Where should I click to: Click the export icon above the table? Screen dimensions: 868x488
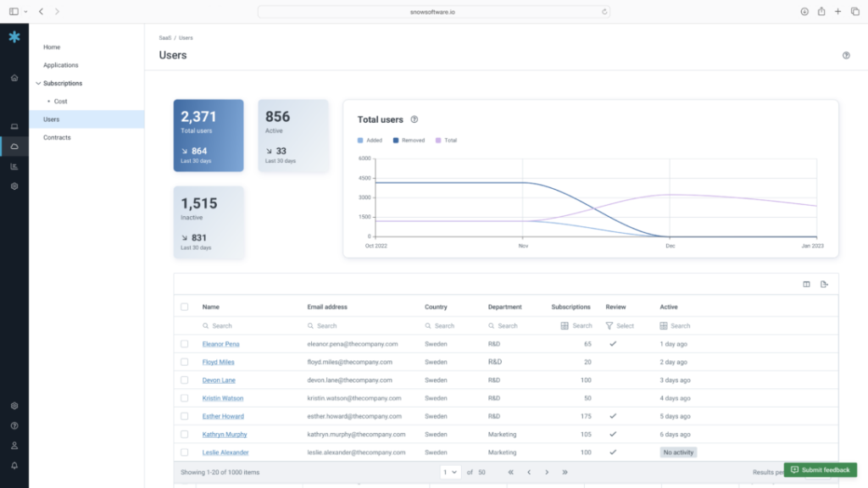point(823,284)
